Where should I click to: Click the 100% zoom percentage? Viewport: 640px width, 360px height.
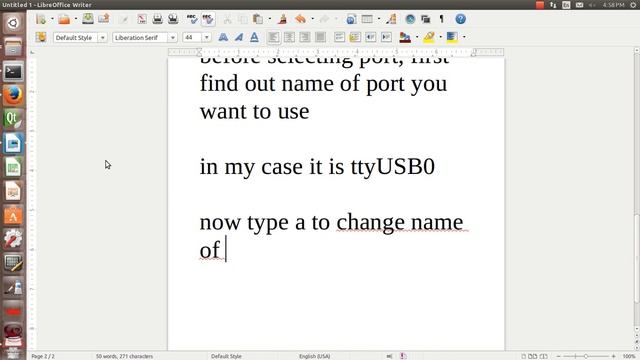pyautogui.click(x=629, y=356)
